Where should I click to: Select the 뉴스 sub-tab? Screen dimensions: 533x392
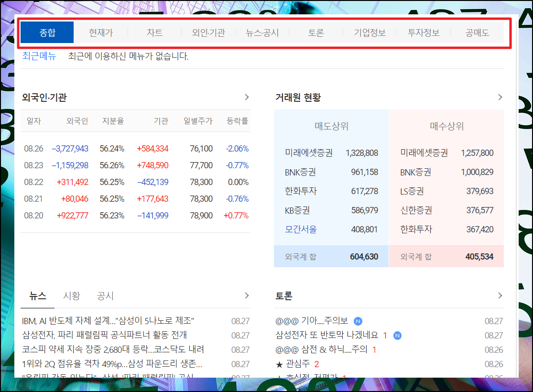click(37, 296)
